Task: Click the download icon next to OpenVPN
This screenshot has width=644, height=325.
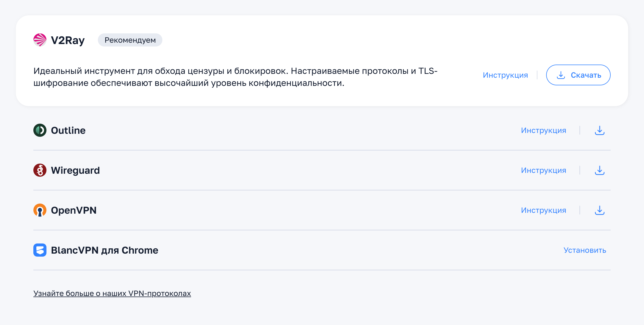Action: [600, 210]
